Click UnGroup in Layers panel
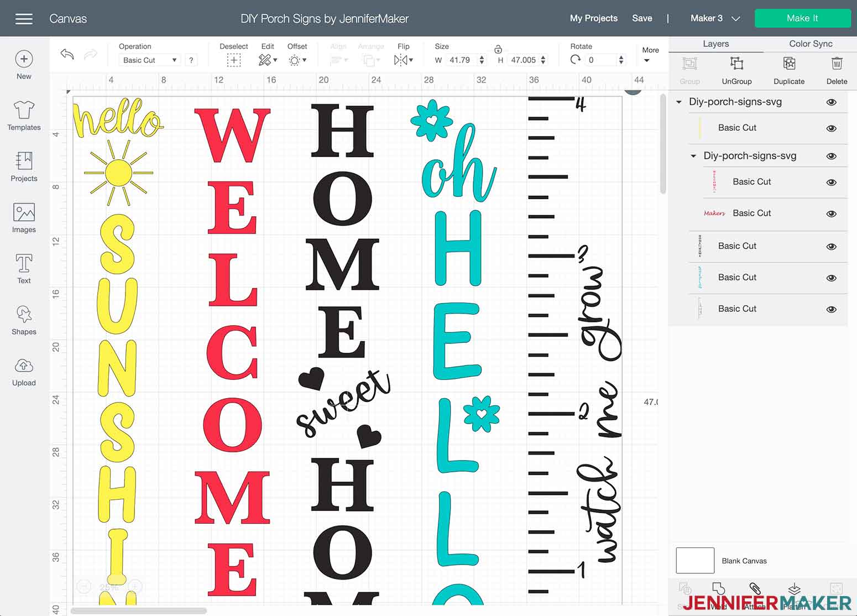Viewport: 857px width, 616px height. click(x=736, y=71)
